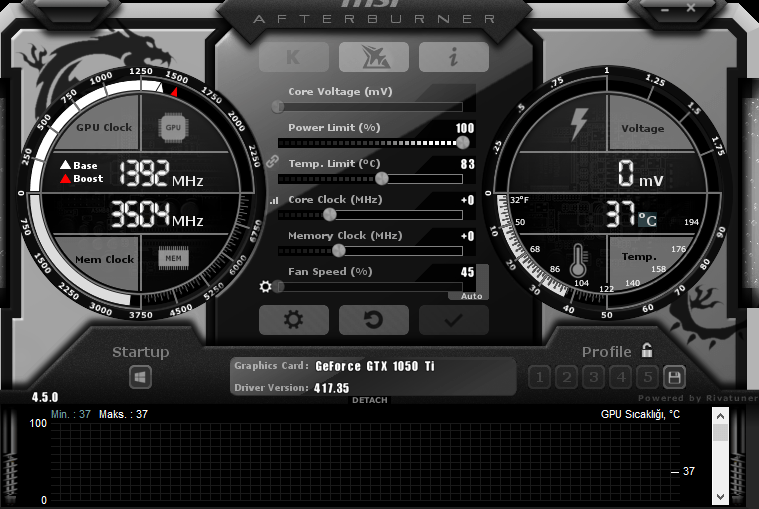Viewport: 759px width, 509px height.
Task: Toggle the link icon beside Temp. Limit
Action: pyautogui.click(x=273, y=161)
